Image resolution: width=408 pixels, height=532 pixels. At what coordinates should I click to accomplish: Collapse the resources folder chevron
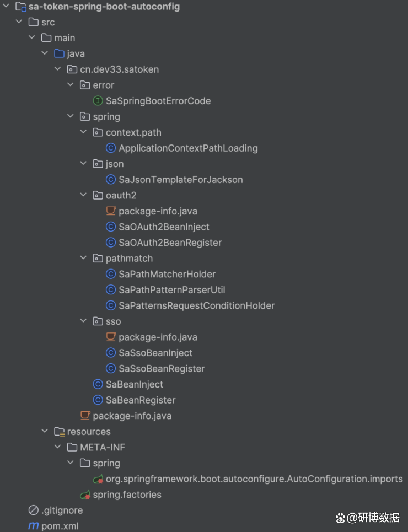point(45,431)
